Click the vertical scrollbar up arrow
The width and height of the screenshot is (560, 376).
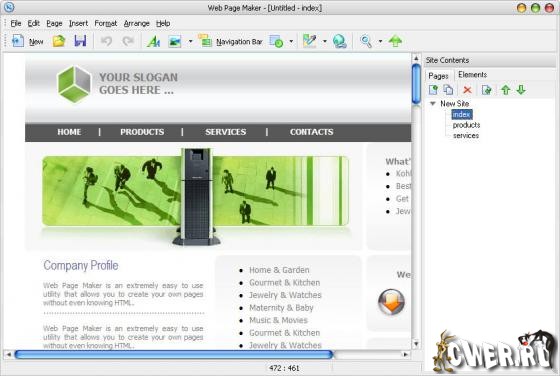click(416, 58)
